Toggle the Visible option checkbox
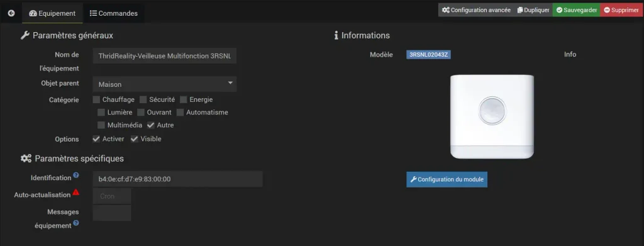Screen dimensions: 644x246 point(135,139)
